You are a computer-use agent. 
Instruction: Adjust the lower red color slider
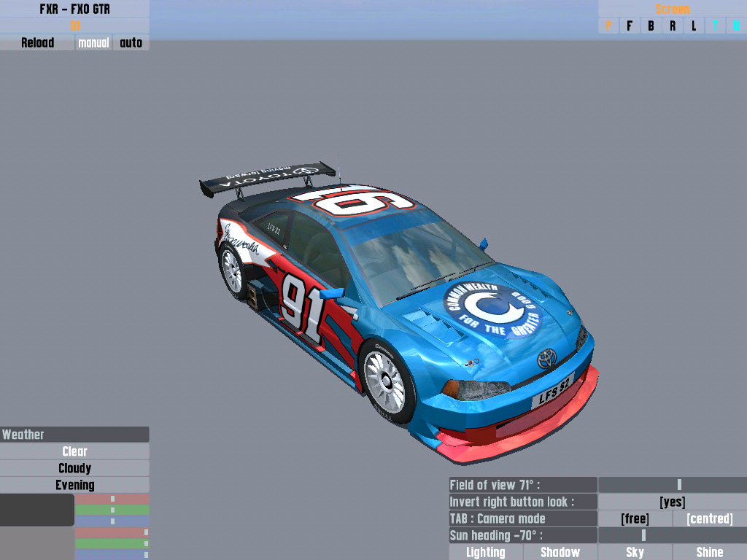pyautogui.click(x=112, y=532)
